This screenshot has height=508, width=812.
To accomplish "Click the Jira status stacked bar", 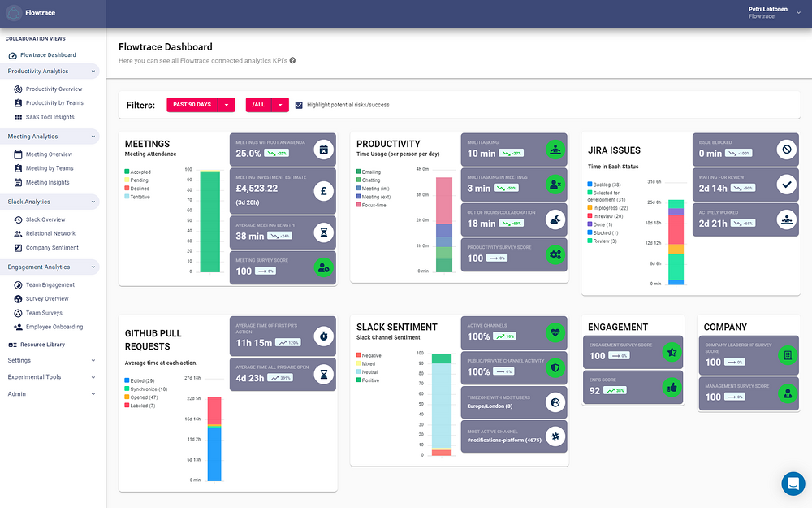I will 676,242.
